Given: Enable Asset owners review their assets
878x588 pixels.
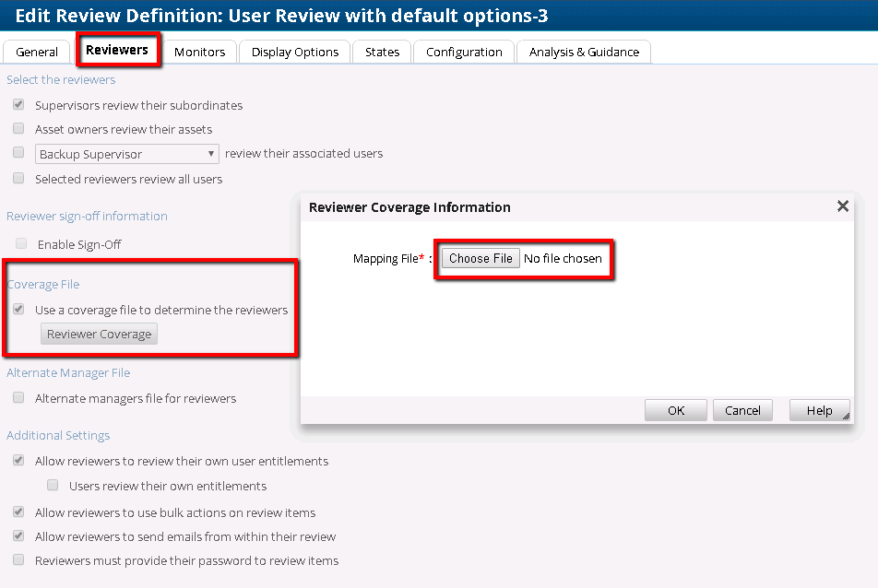Looking at the screenshot, I should point(18,129).
